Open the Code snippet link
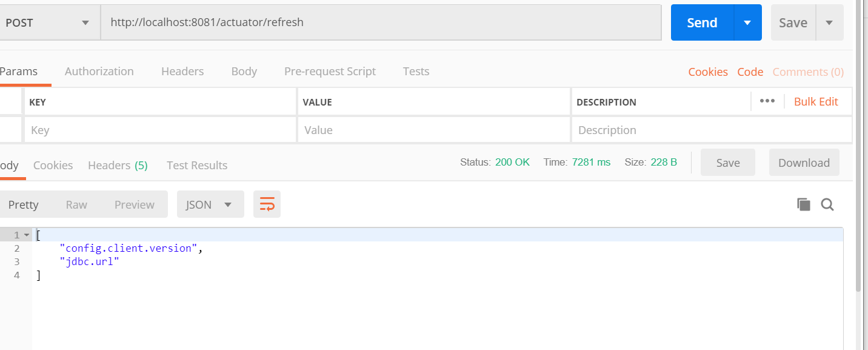Viewport: 868px width, 350px height. (750, 72)
